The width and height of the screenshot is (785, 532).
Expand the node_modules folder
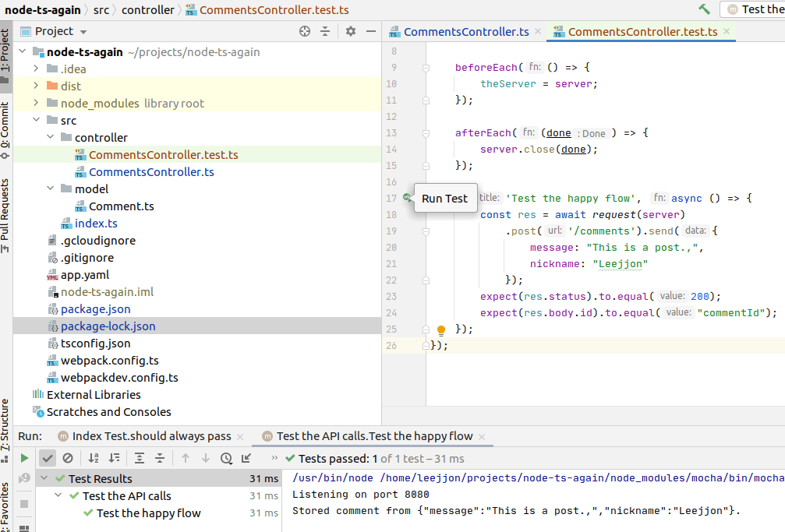36,103
